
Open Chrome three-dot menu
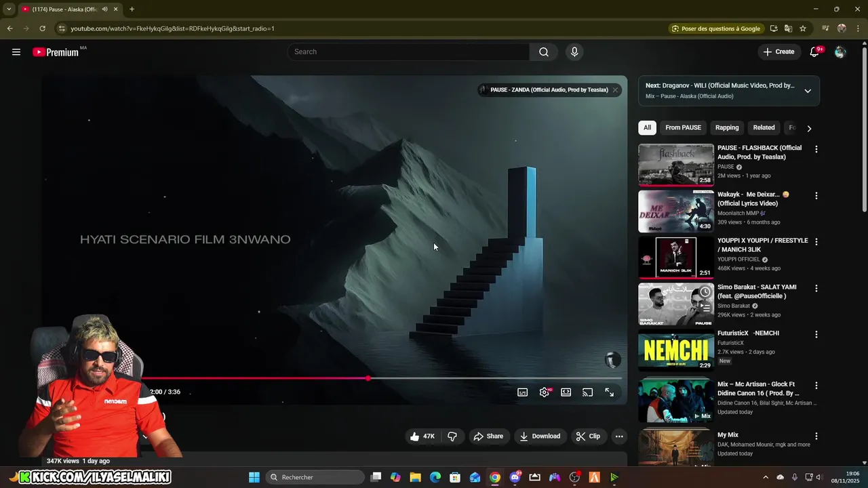click(857, 28)
